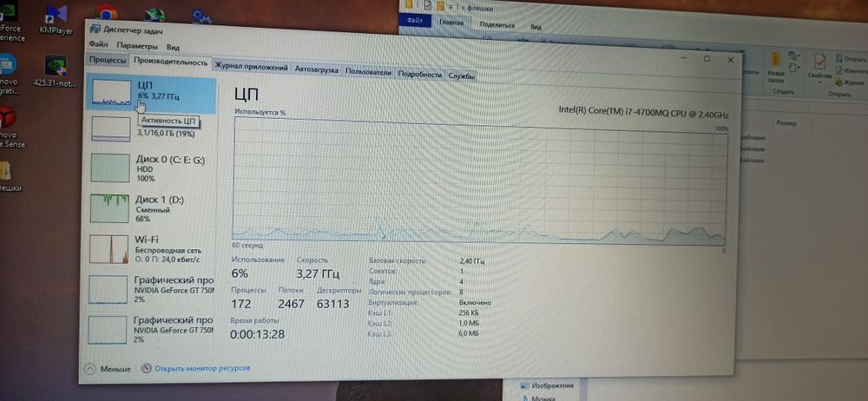Open the new item dropdown in Explorer ribbon
Screen dimensions: 868x401
click(795, 56)
